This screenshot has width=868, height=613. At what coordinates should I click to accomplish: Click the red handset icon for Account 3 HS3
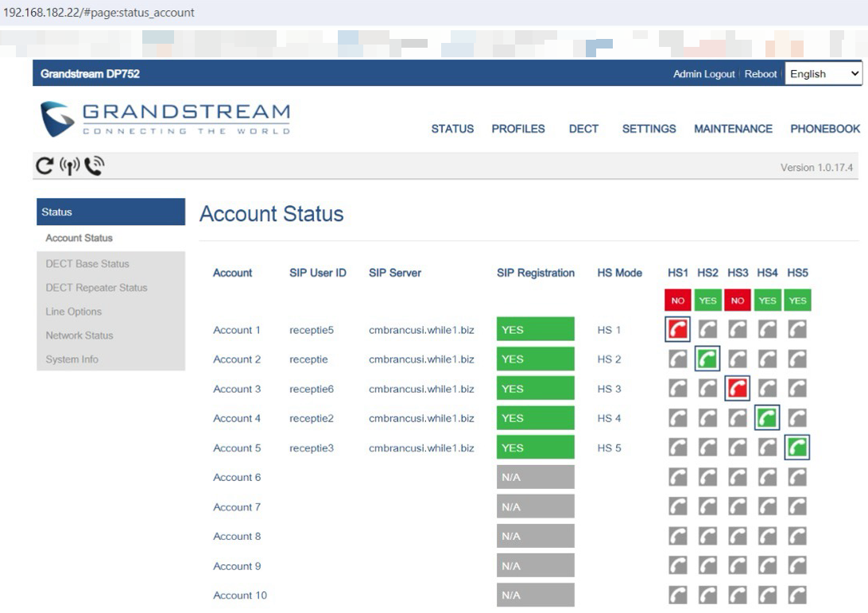738,389
